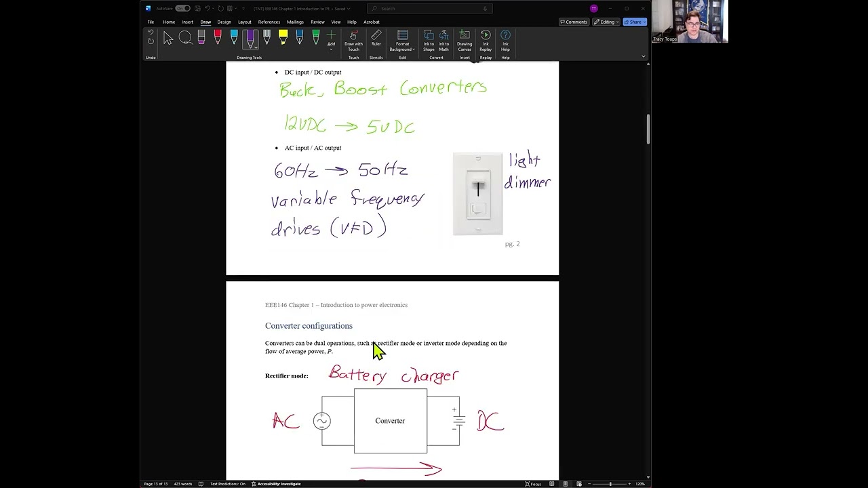This screenshot has height=488, width=868.
Task: Open the Comments pane
Action: 574,22
